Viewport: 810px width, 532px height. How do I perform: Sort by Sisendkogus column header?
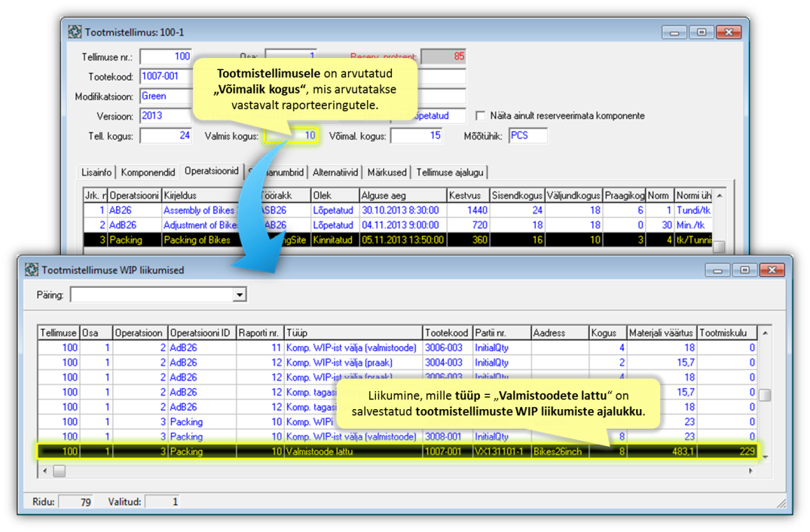(x=517, y=195)
